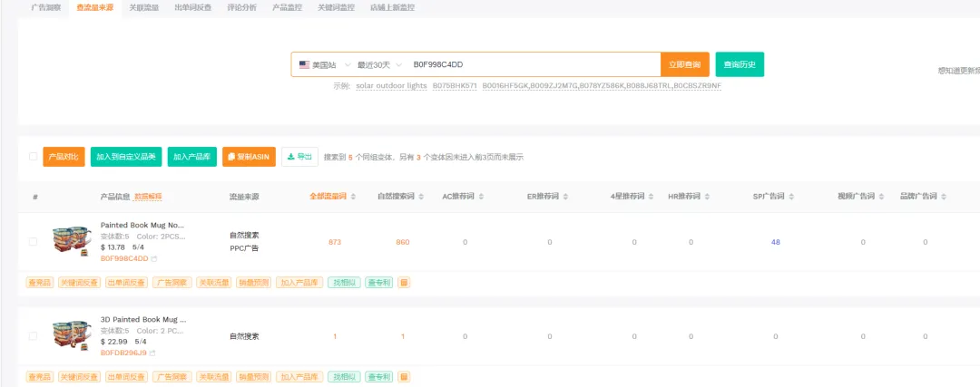Click the 产品对比 button
This screenshot has width=980, height=387.
(64, 157)
